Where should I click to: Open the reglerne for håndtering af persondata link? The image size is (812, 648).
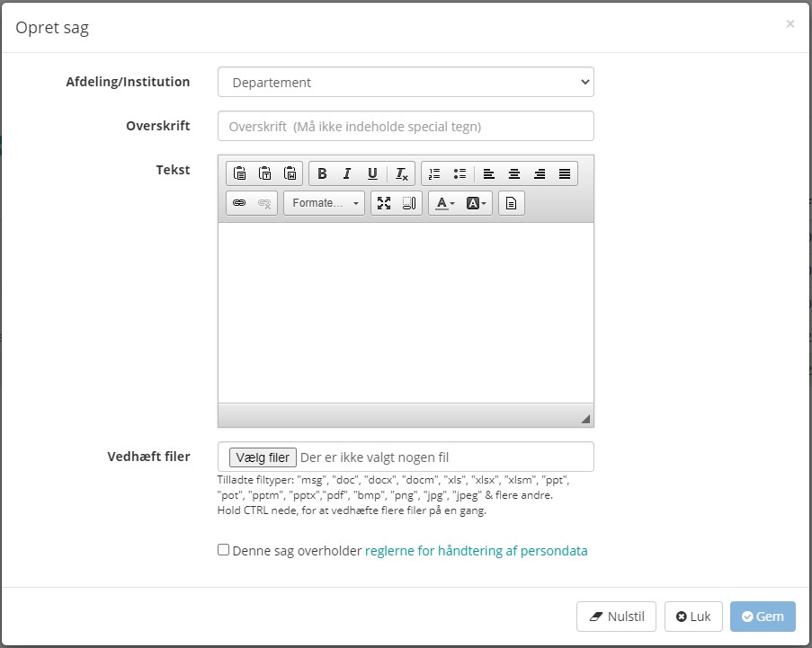(476, 551)
